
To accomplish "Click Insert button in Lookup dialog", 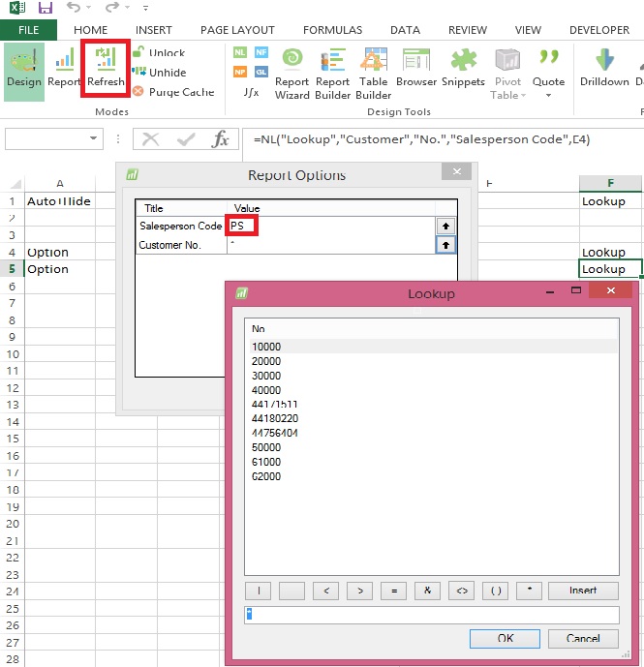I will coord(583,591).
